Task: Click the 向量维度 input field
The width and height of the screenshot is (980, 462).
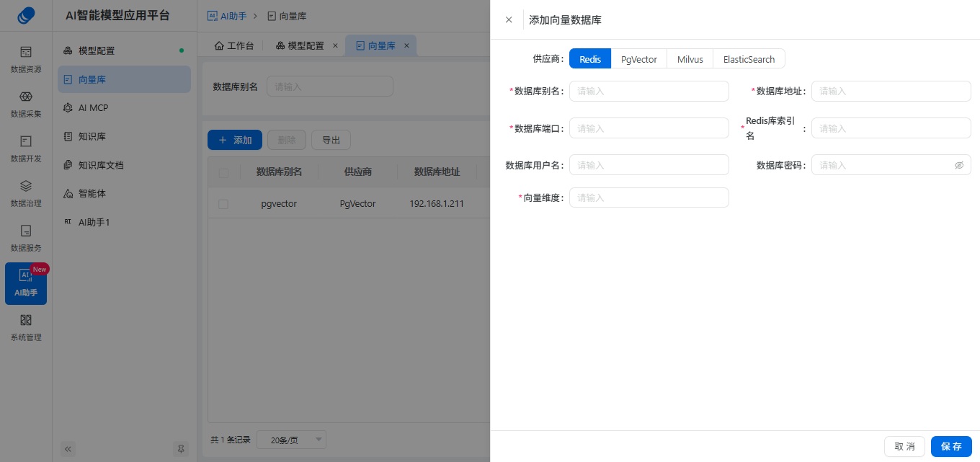Action: point(649,197)
